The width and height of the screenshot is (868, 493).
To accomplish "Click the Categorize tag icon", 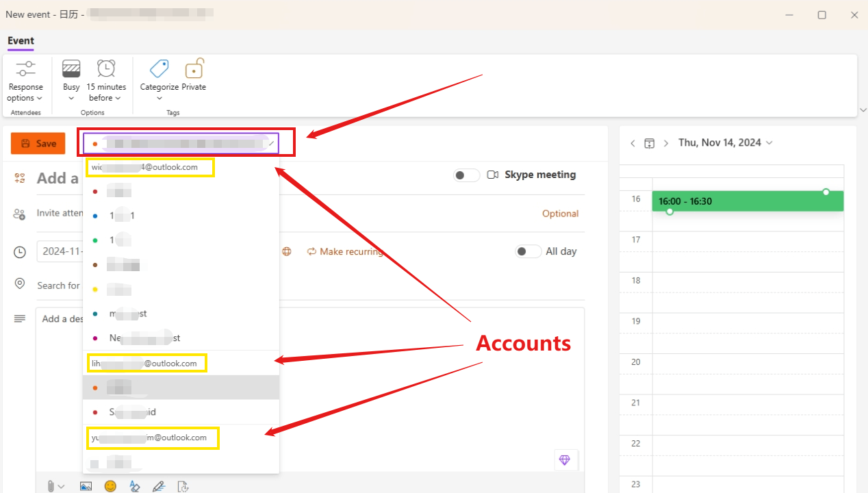I will tap(159, 68).
